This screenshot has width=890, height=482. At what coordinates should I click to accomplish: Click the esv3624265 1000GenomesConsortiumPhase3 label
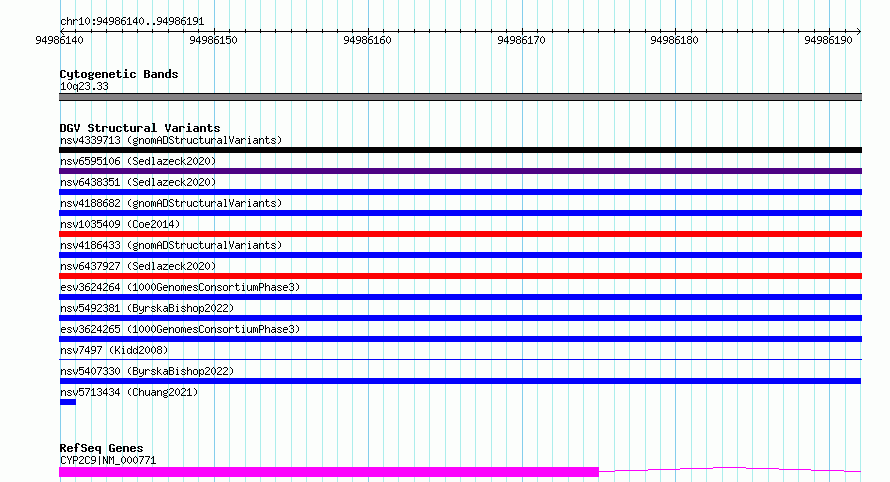pyautogui.click(x=180, y=329)
